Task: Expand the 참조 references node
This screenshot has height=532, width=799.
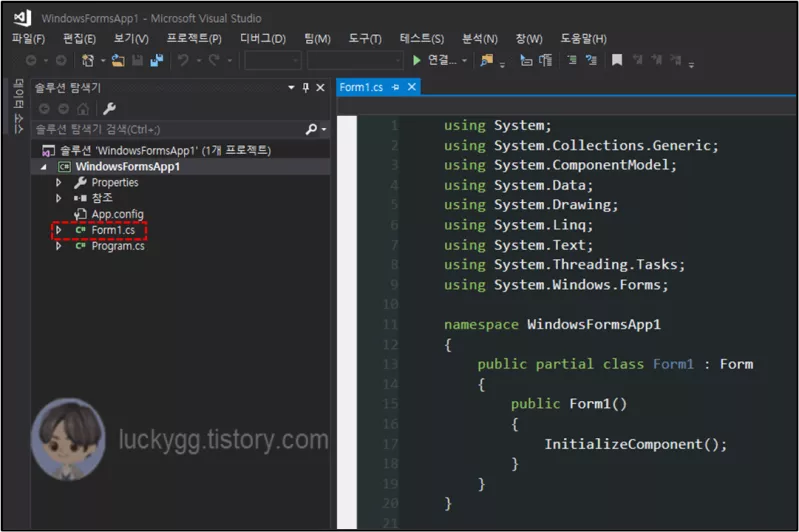Action: 59,198
